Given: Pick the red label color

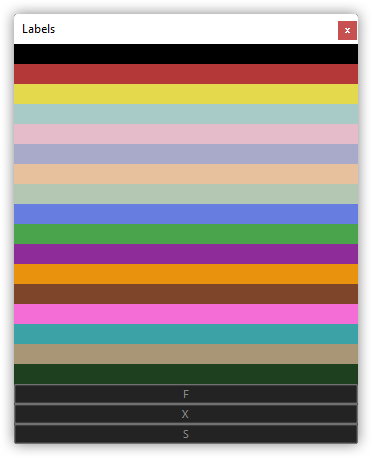Looking at the screenshot, I should 186,74.
